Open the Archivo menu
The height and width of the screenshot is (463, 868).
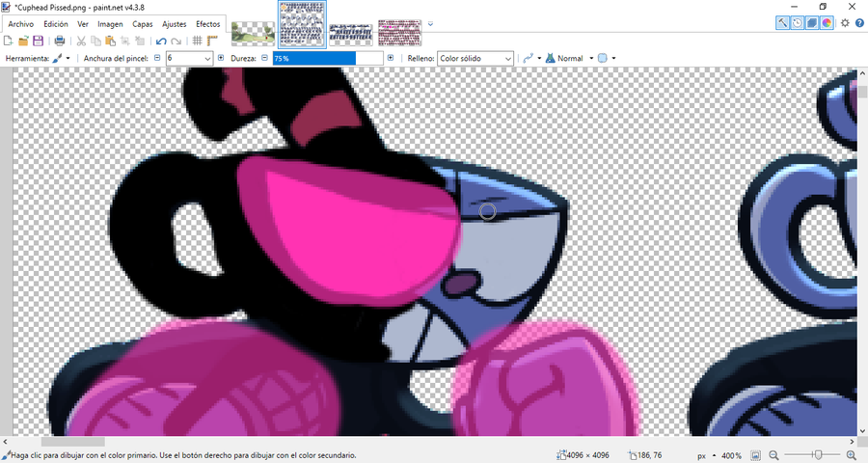21,24
